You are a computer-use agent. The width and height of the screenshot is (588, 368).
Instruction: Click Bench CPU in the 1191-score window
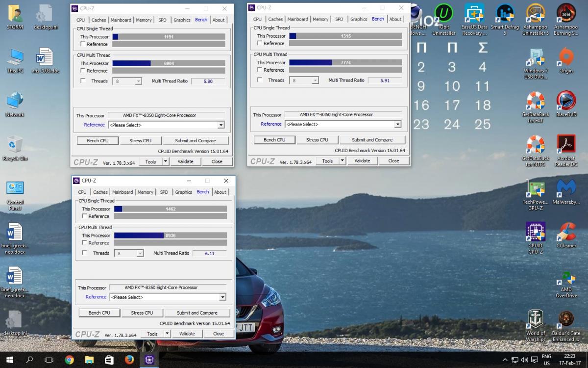(x=98, y=141)
